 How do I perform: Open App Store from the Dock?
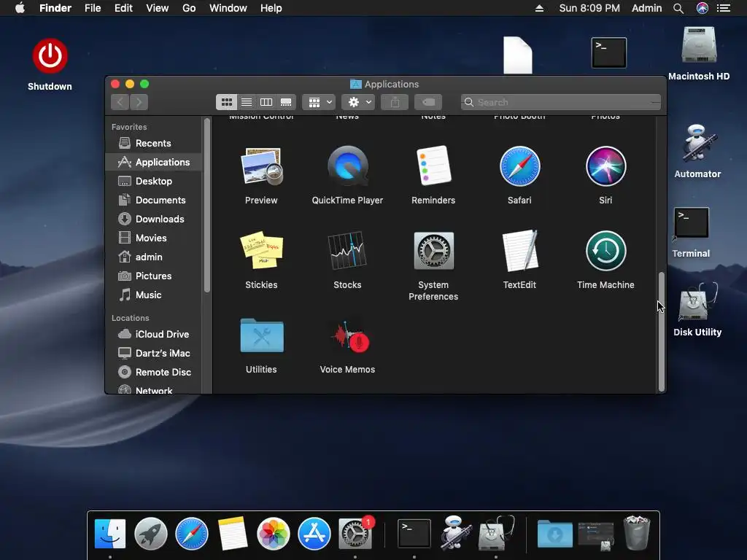pyautogui.click(x=314, y=534)
